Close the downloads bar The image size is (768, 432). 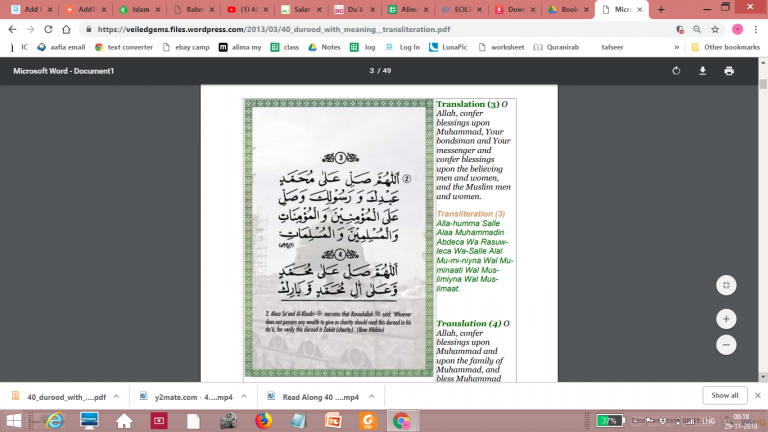click(758, 395)
